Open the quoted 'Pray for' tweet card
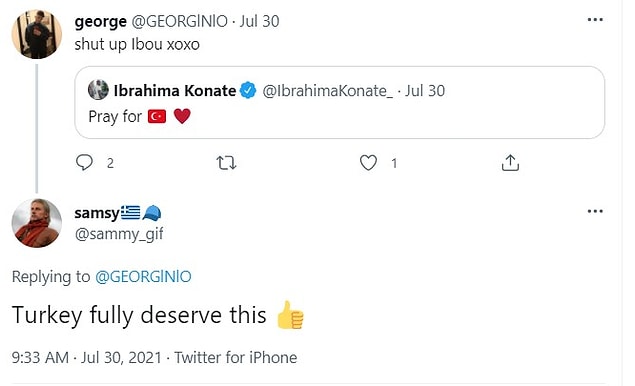This screenshot has height=386, width=635. click(x=339, y=102)
